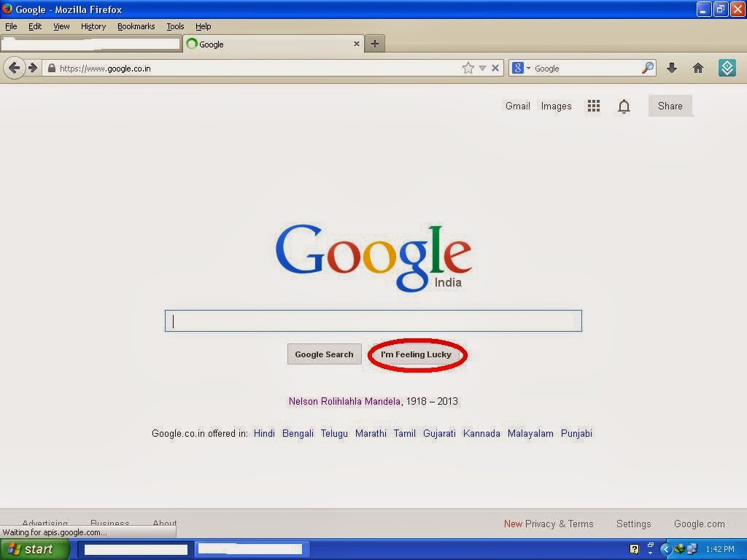The image size is (747, 560).
Task: Open the History menu
Action: click(x=93, y=26)
